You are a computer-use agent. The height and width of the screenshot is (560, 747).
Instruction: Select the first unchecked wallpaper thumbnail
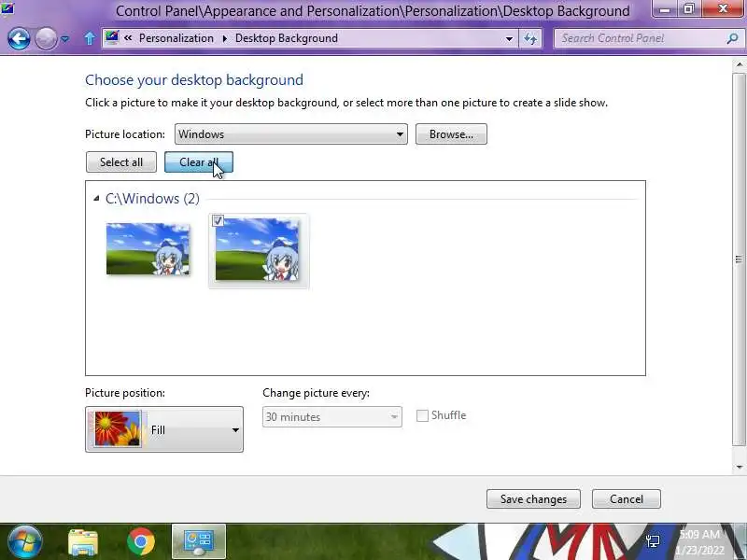coord(148,248)
